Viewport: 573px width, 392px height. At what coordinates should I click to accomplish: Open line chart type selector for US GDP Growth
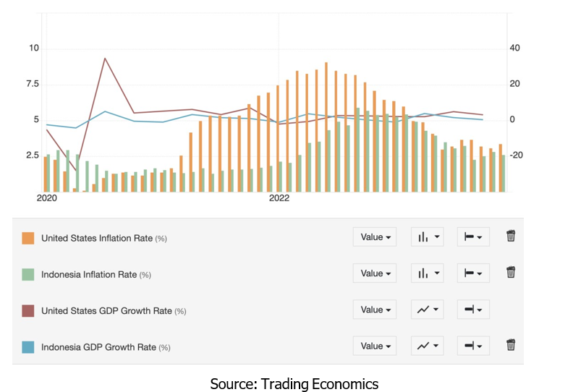[427, 310]
